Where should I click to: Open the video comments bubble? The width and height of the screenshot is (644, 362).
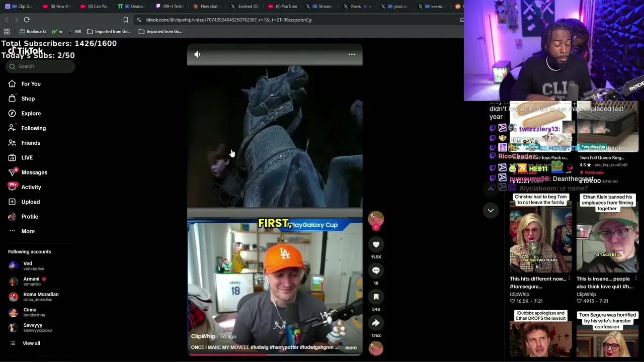(x=376, y=270)
